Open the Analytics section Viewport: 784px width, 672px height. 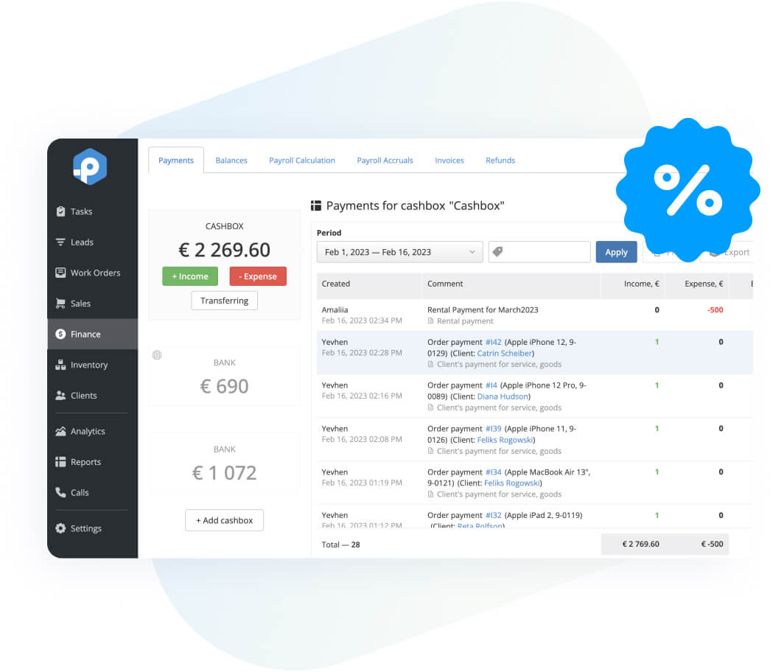pos(86,431)
